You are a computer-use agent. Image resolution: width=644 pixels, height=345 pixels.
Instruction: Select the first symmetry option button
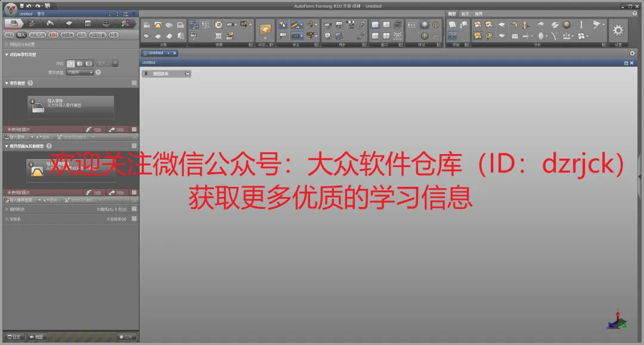[x=70, y=63]
